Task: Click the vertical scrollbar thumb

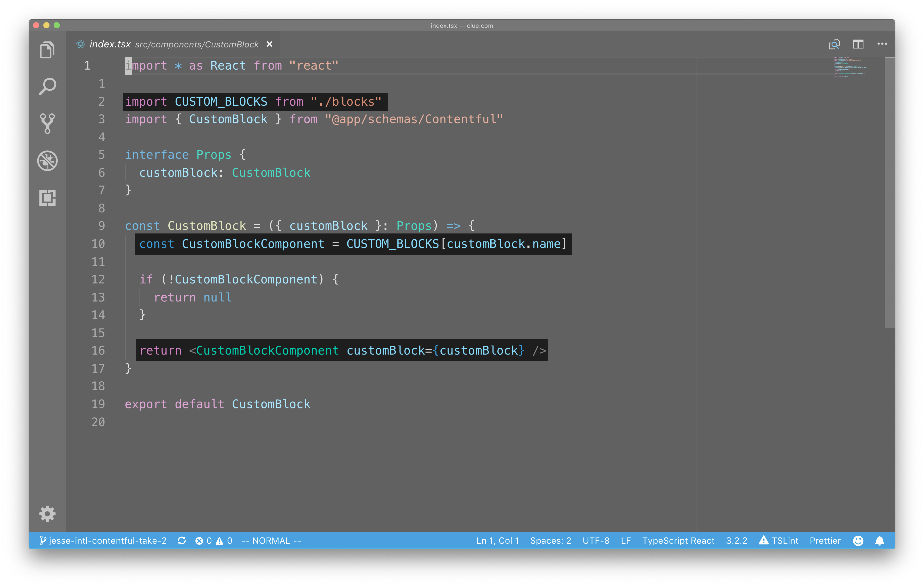Action: tap(889, 192)
